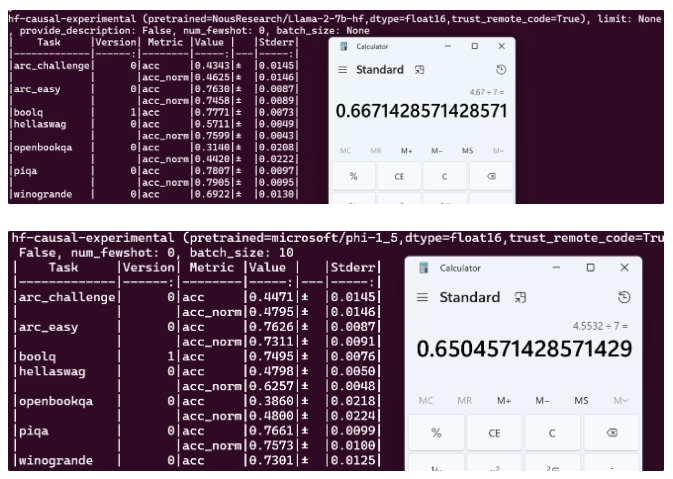Screen dimensions: 673x479
Task: Click the app icon of the 4.67 ÷ 7 calculator
Action: pyautogui.click(x=344, y=46)
